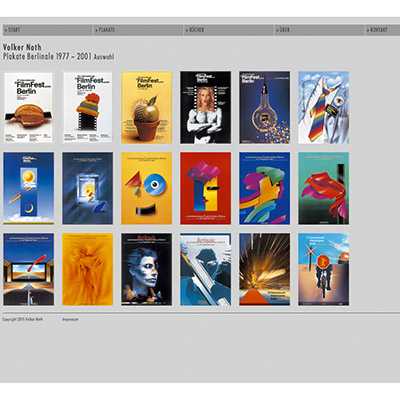The image size is (400, 400).
Task: Open the poster with the road and cinema screen
Action: pyautogui.click(x=28, y=269)
